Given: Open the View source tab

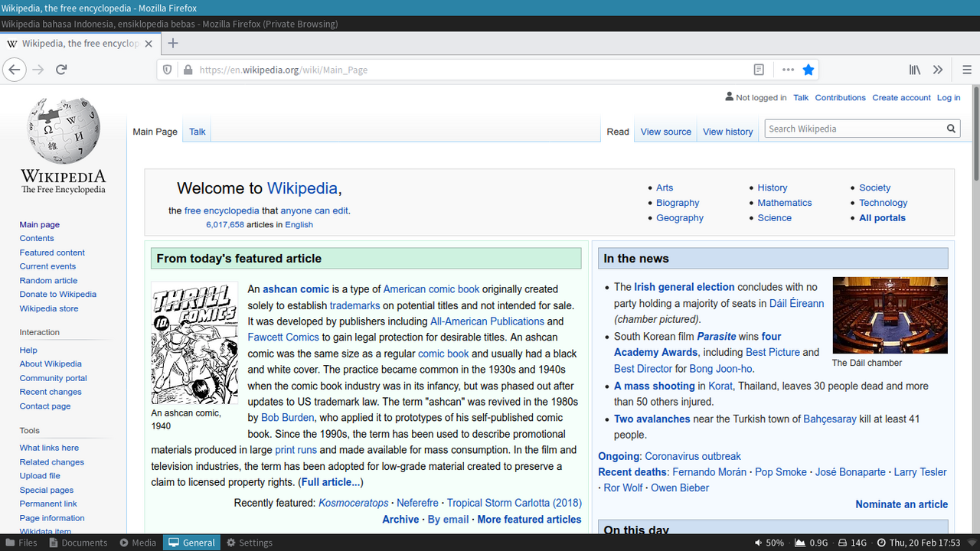Looking at the screenshot, I should 666,132.
